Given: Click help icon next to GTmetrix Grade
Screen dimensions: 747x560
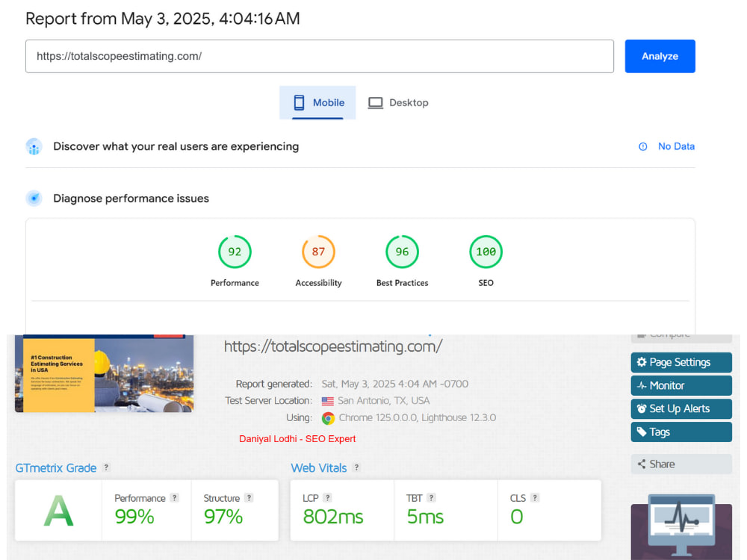Looking at the screenshot, I should 106,467.
